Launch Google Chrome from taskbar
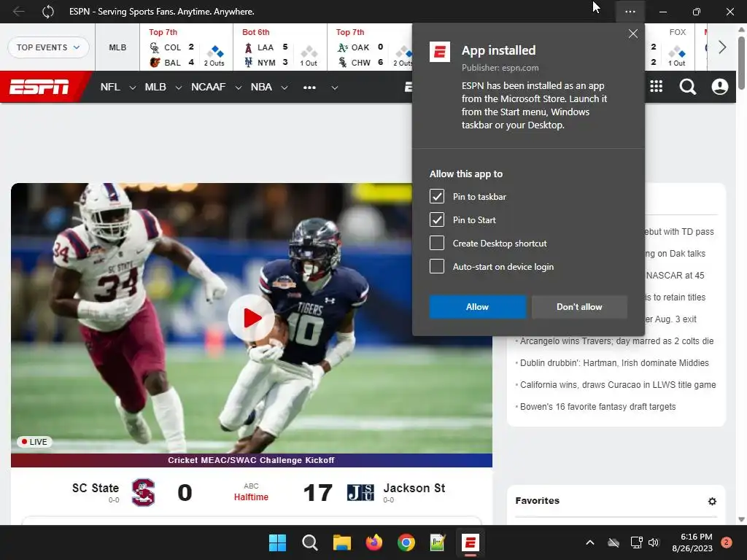747x560 pixels. (406, 542)
